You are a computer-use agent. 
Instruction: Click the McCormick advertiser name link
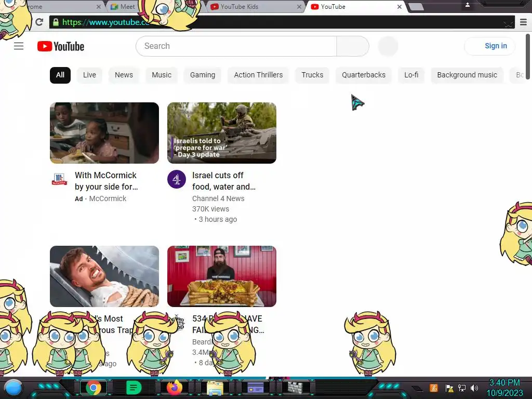108,198
